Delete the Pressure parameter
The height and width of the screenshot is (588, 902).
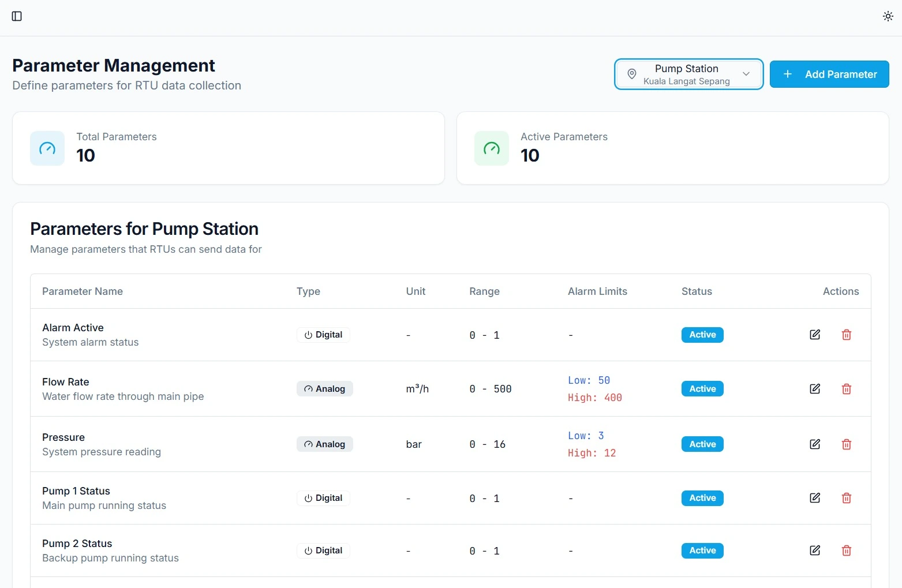coord(847,444)
